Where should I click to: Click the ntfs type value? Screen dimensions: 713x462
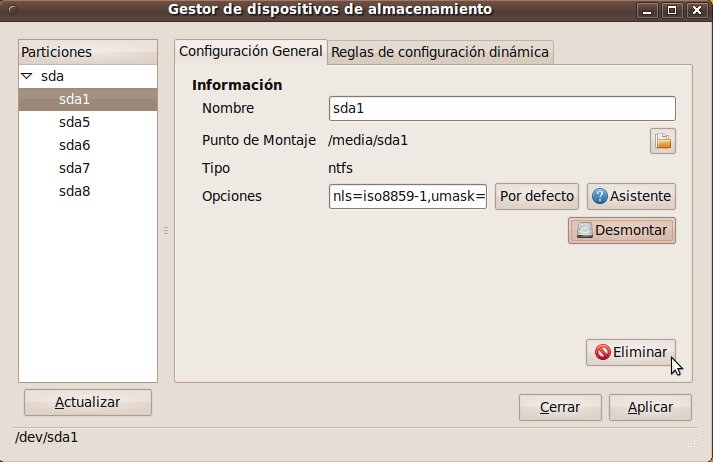341,168
